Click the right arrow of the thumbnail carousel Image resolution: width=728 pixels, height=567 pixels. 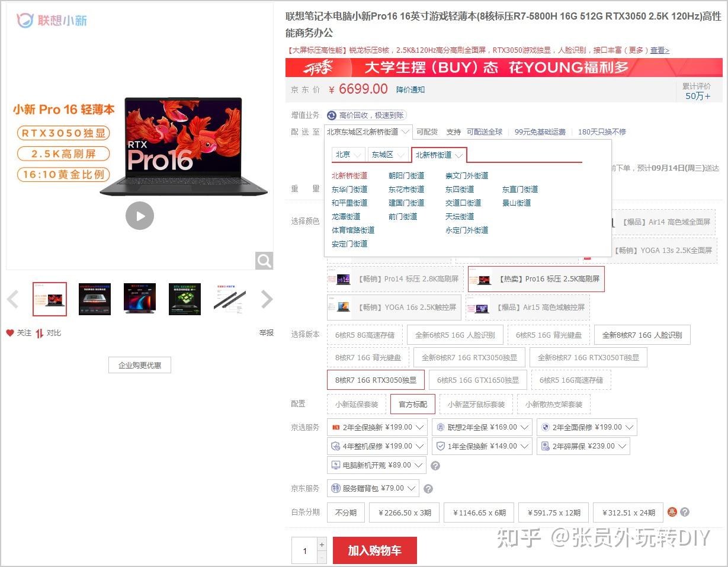pos(267,299)
